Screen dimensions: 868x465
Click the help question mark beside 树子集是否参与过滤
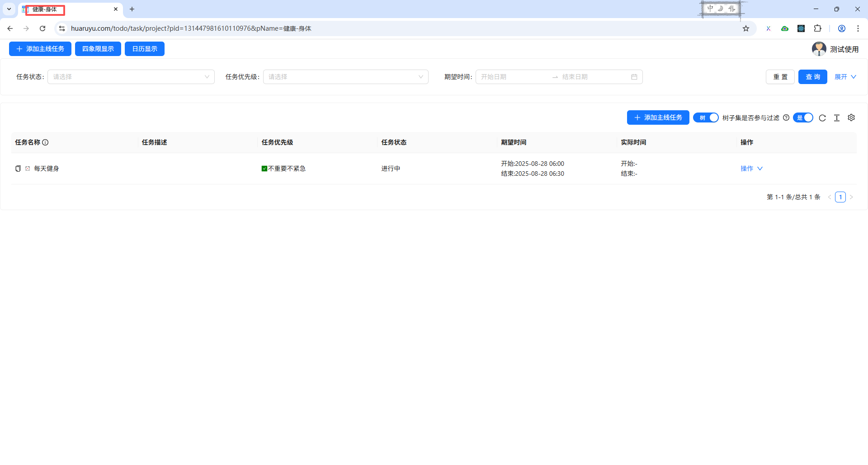point(786,117)
